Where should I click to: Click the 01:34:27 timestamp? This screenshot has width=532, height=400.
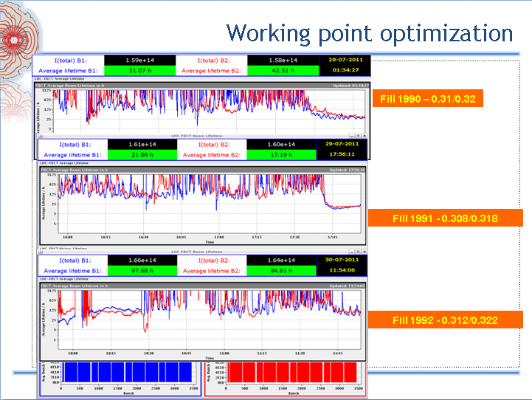(345, 70)
